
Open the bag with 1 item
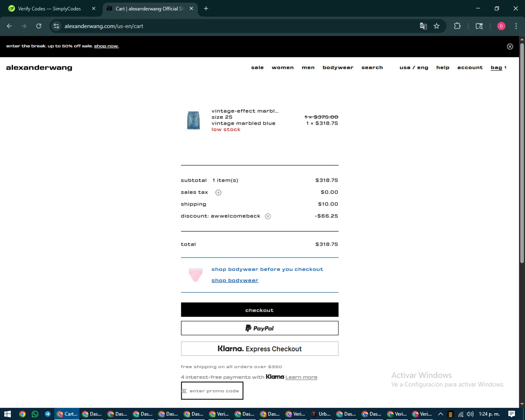pyautogui.click(x=498, y=68)
